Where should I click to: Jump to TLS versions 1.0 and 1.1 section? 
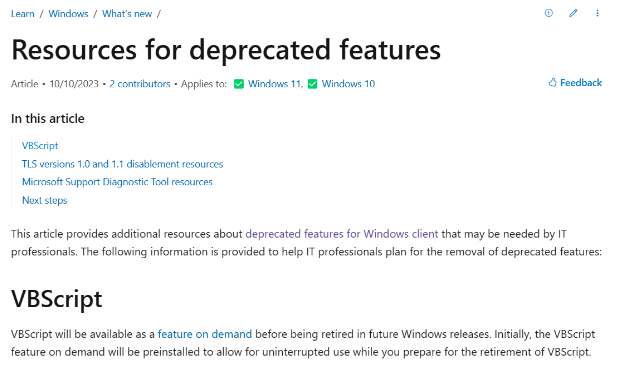[123, 164]
